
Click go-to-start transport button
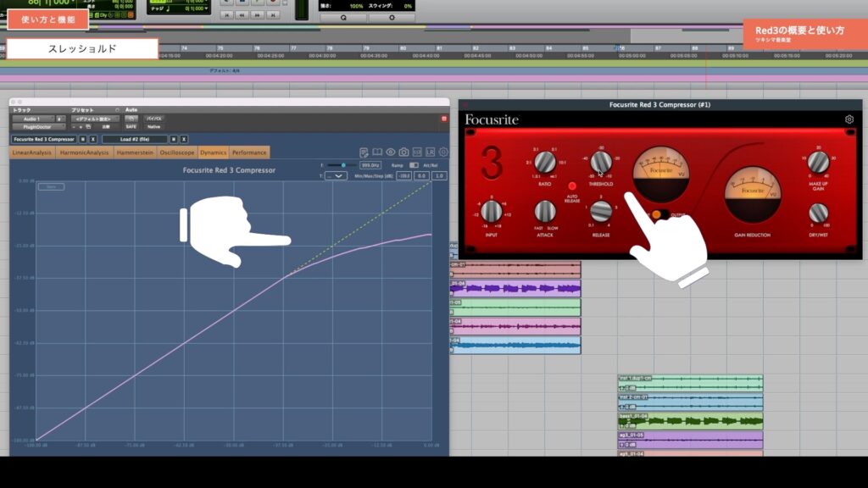[x=225, y=15]
